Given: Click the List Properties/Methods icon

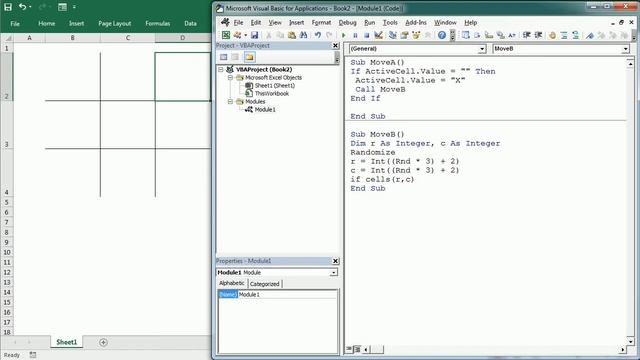Looking at the screenshot, I should [465, 35].
